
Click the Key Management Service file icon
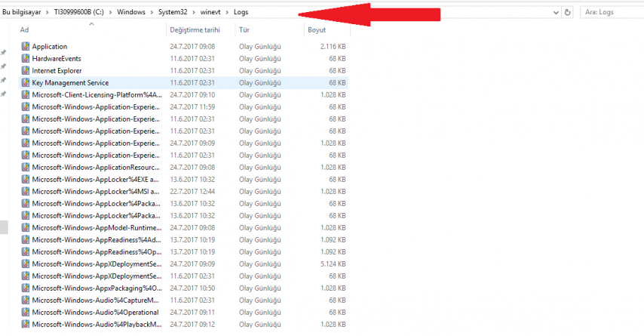(26, 82)
